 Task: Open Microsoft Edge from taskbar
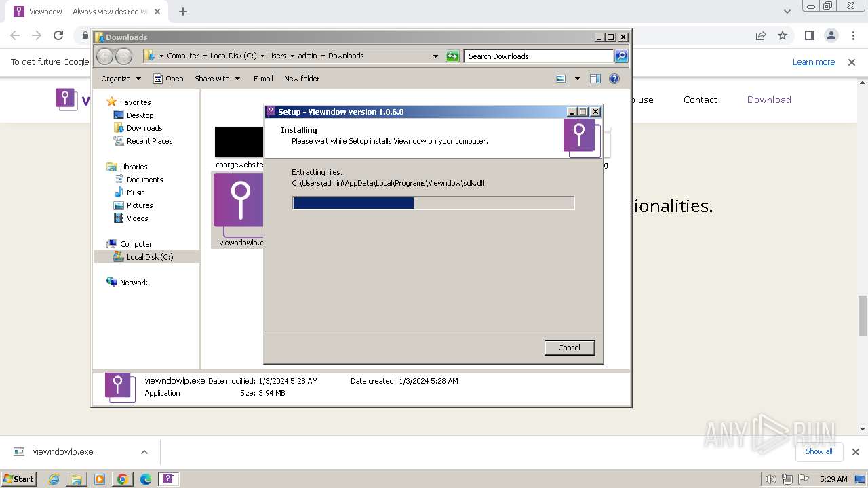[x=146, y=479]
